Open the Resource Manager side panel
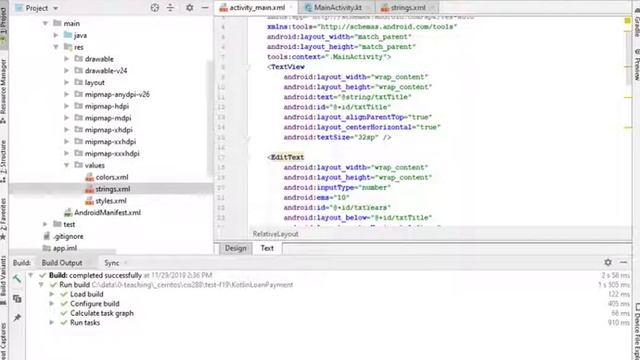This screenshot has width=640, height=360. click(x=3, y=91)
